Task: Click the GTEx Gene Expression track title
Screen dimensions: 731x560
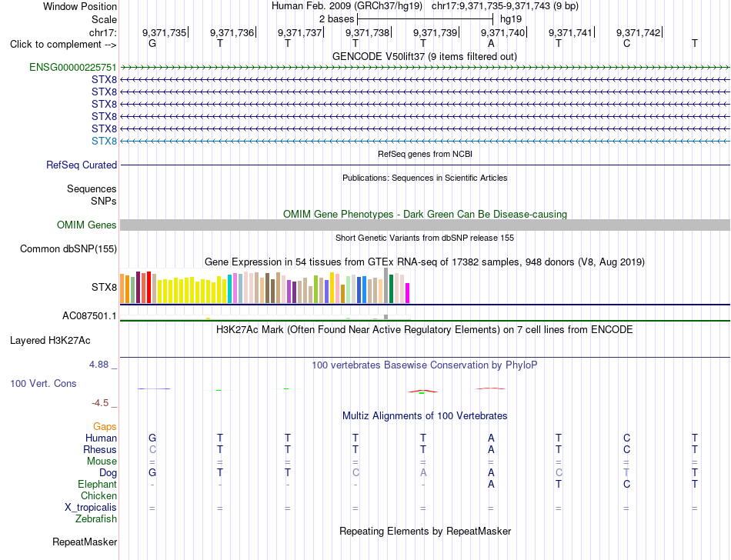Action: [425, 262]
